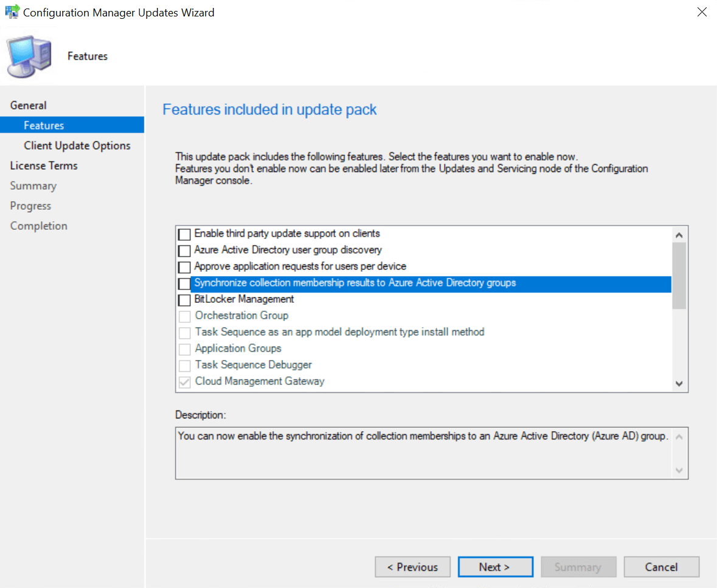Tick Approve application requests for users per device
This screenshot has width=717, height=588.
tap(184, 267)
